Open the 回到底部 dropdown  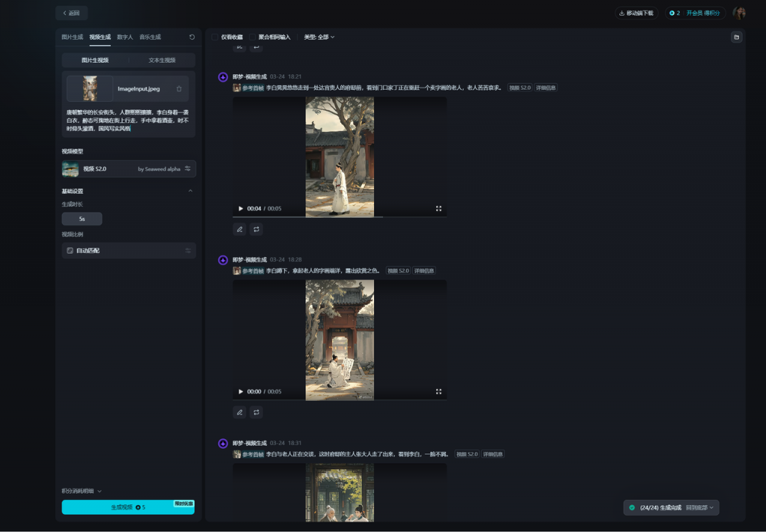pos(699,507)
